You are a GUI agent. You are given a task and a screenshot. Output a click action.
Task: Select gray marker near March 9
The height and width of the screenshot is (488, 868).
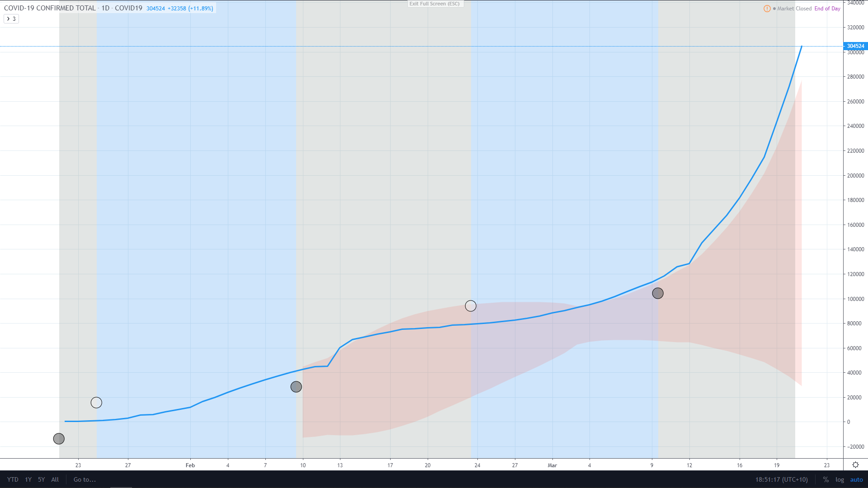tap(658, 294)
